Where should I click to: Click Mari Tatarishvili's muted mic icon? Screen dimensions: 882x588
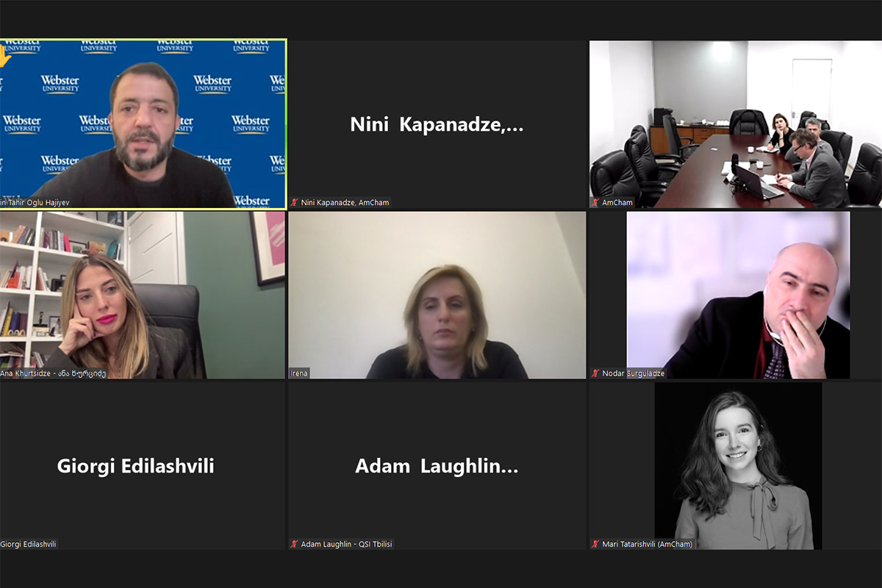(595, 544)
